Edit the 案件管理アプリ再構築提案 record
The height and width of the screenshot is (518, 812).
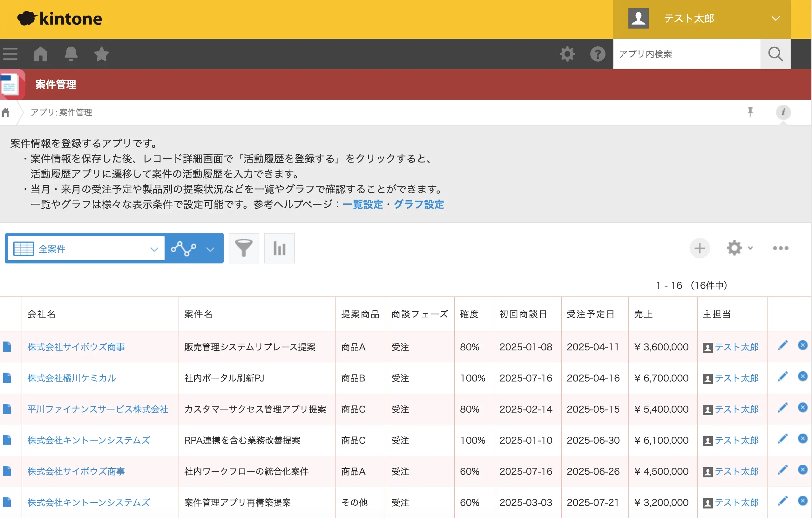point(783,501)
